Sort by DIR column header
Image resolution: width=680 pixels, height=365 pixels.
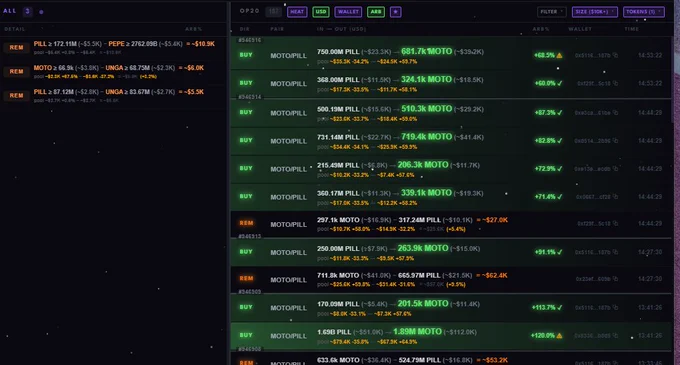[245, 29]
